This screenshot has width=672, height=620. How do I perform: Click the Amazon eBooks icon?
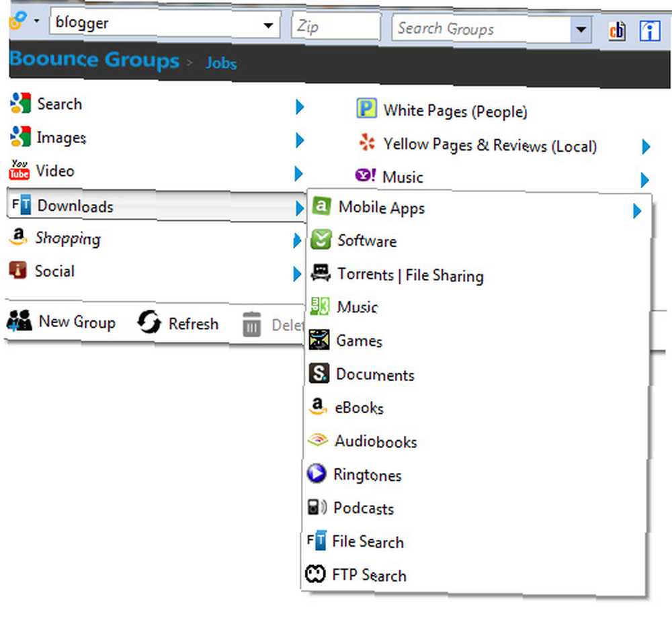tap(318, 406)
